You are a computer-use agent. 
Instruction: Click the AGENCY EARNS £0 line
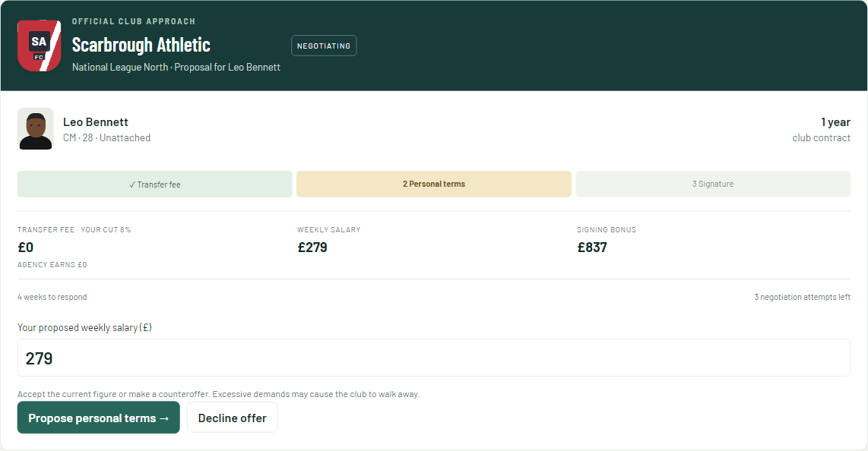coord(52,265)
